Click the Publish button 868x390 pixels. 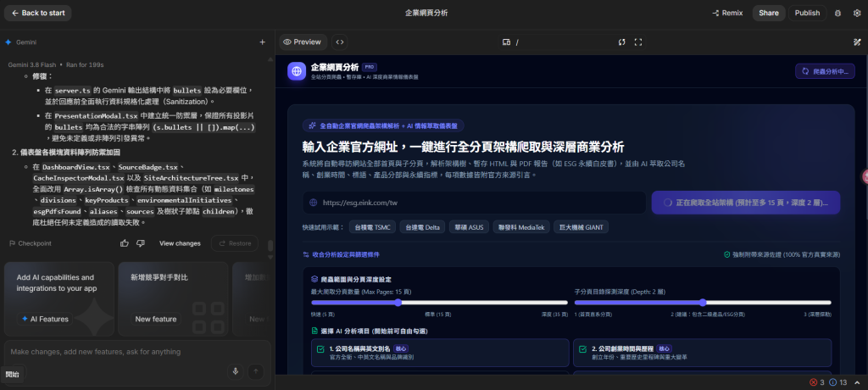coord(807,13)
